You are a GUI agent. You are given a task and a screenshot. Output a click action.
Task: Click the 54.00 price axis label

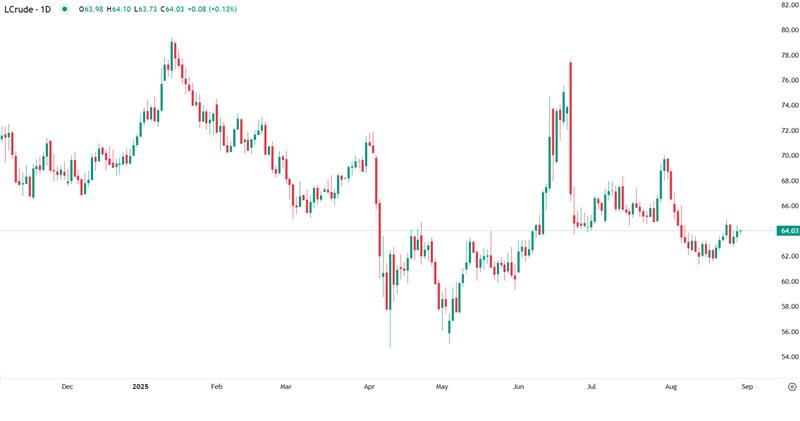pos(789,357)
